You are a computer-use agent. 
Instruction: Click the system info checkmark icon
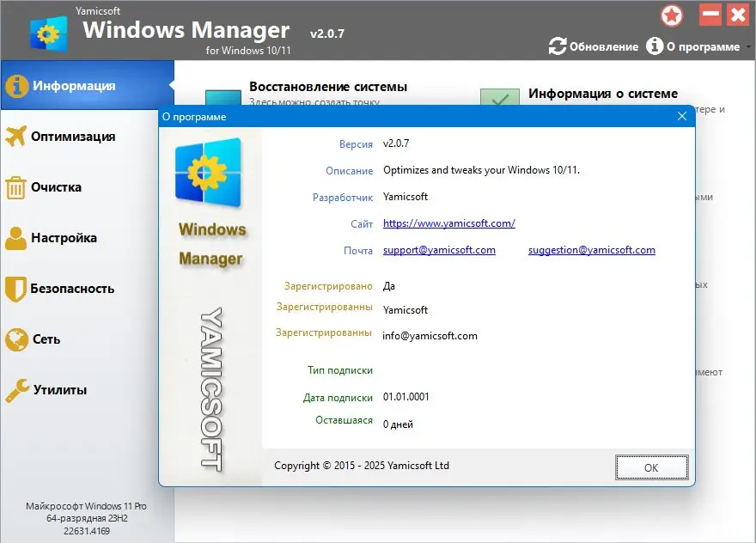[x=500, y=97]
